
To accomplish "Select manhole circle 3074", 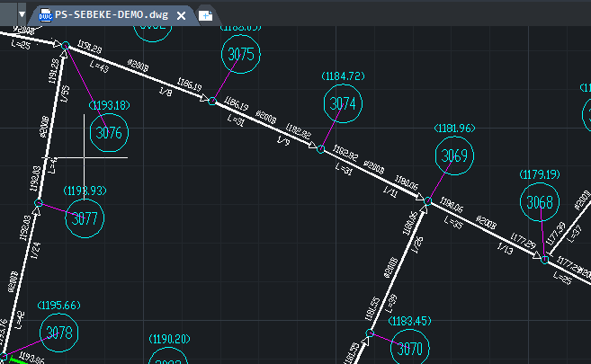I will pyautogui.click(x=344, y=105).
